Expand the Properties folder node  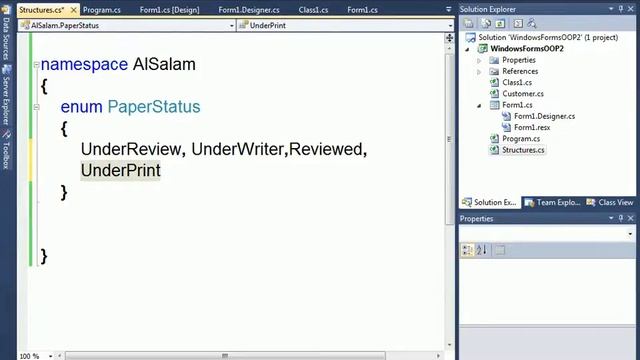click(480, 60)
